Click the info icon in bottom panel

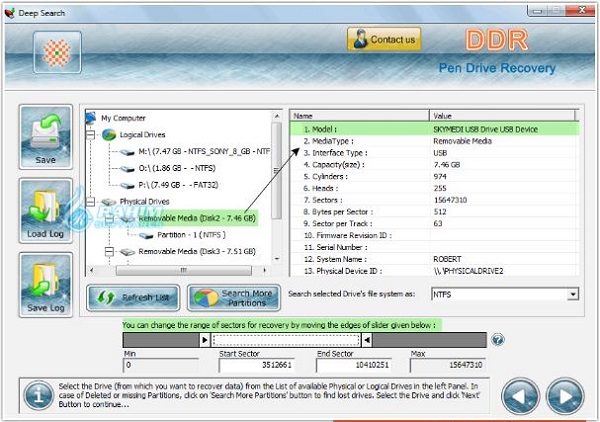point(38,396)
